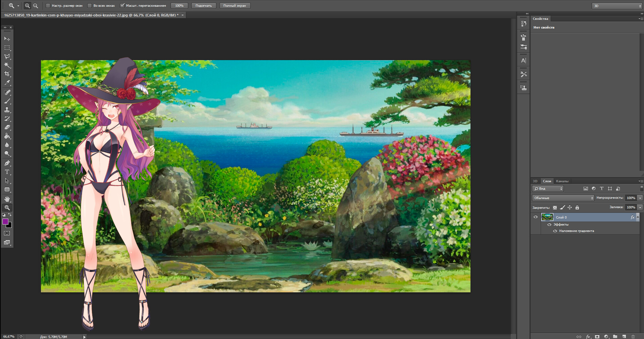This screenshot has width=644, height=339.
Task: Open the Обычные blend mode dropdown
Action: coord(563,198)
